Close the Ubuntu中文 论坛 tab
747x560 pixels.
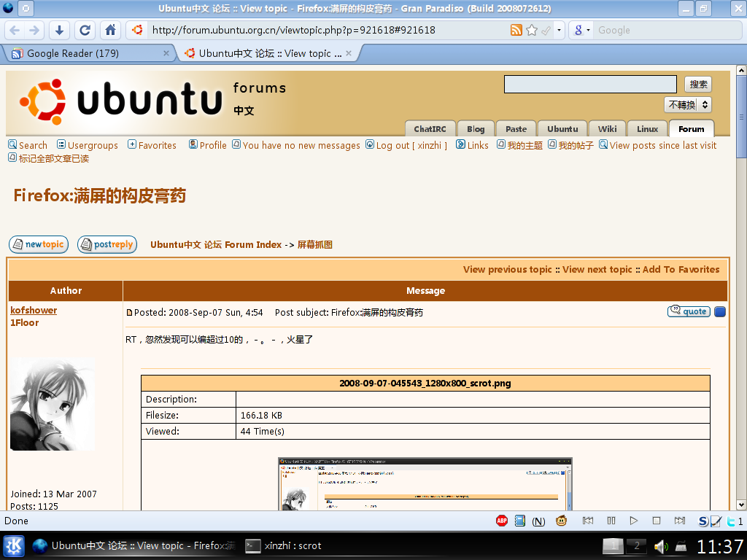pyautogui.click(x=349, y=53)
